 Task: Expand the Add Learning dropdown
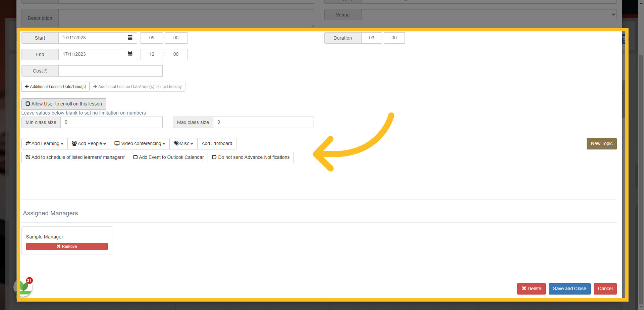click(x=45, y=144)
